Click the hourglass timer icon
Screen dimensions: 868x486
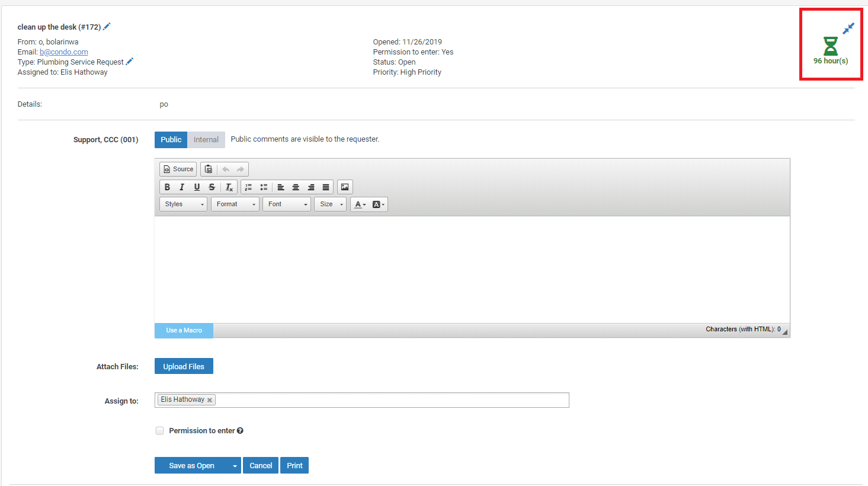[831, 44]
